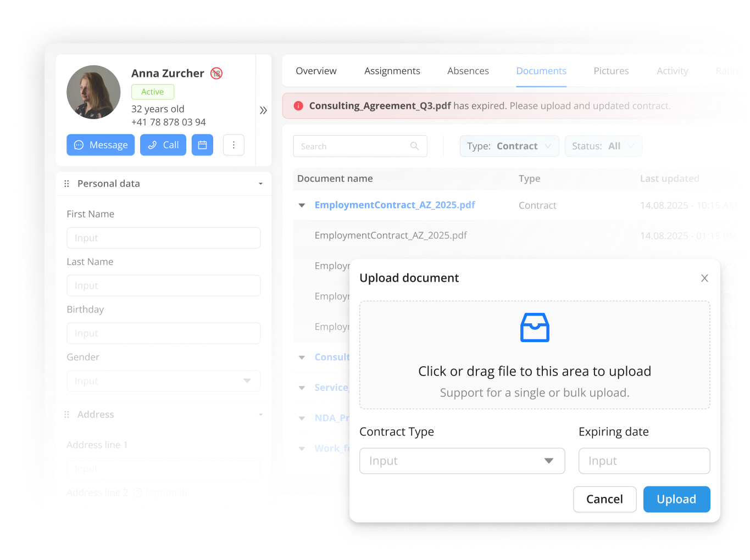The width and height of the screenshot is (750, 560).
Task: Switch to the Absences tab
Action: coord(468,71)
